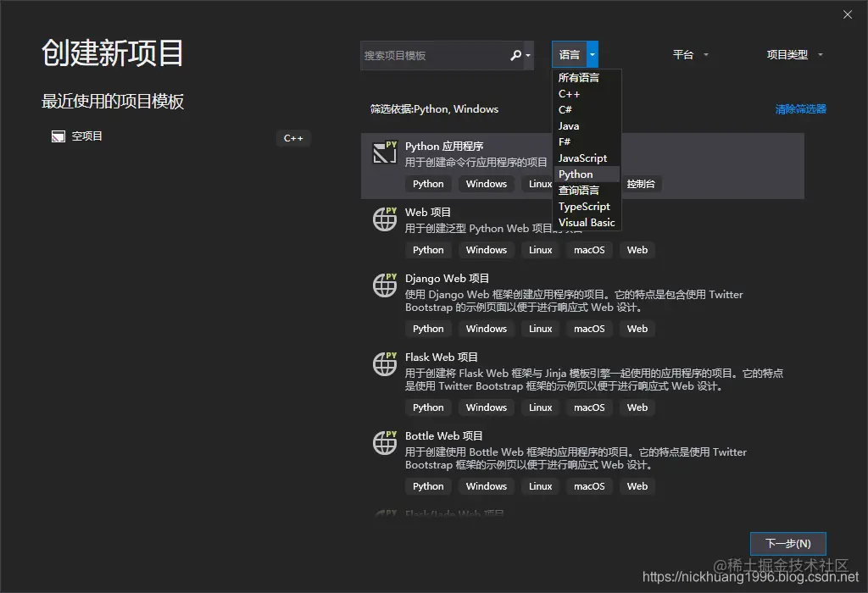Viewport: 868px width, 593px height.
Task: Click the 空项目 recent template icon
Action: pos(58,136)
